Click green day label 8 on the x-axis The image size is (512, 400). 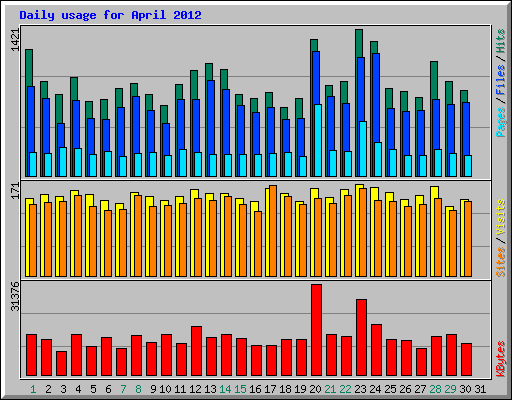[138, 389]
